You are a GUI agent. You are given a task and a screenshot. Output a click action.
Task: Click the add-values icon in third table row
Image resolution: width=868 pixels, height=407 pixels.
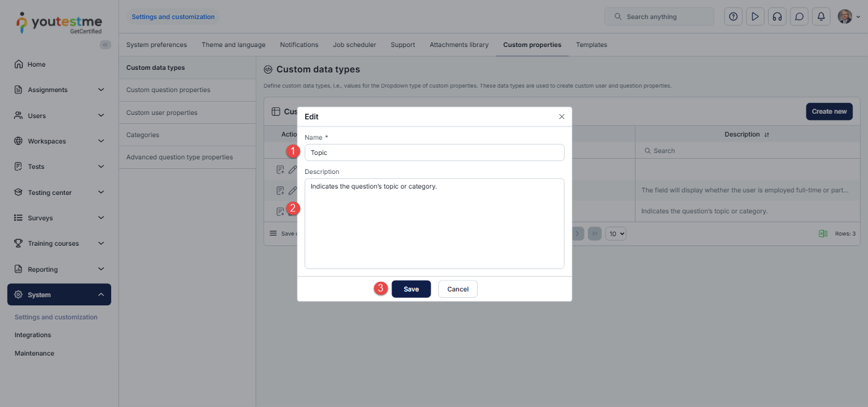click(280, 211)
